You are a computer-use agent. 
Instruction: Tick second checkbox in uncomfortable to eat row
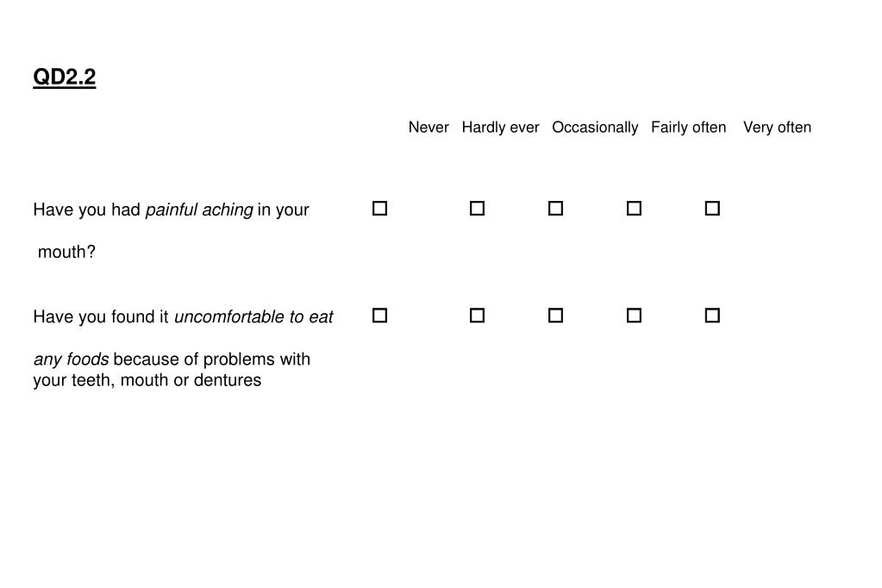click(477, 316)
